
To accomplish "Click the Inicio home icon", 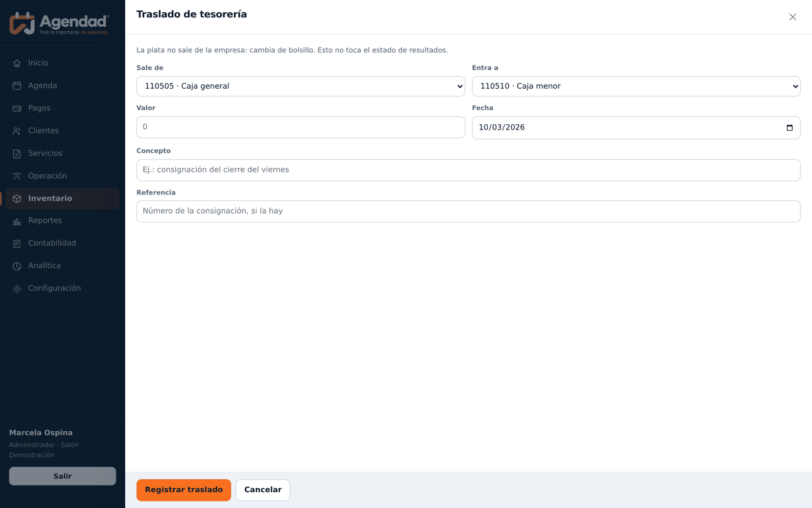I will [17, 63].
